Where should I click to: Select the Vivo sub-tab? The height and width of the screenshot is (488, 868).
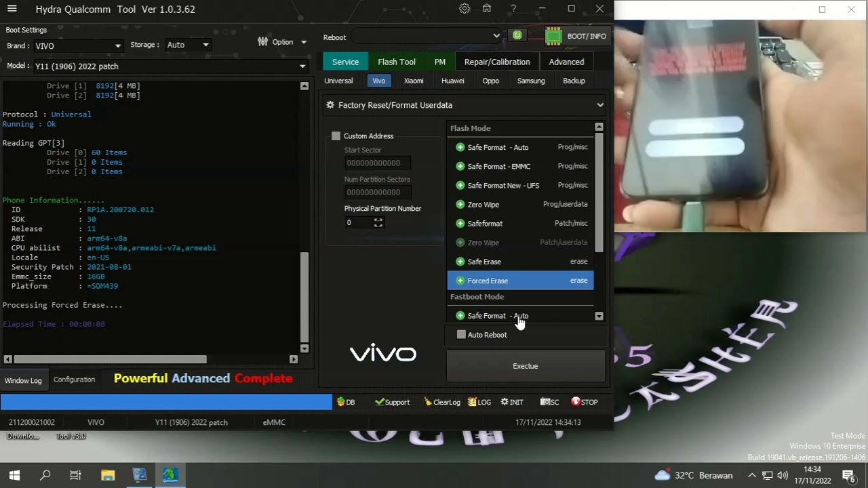point(378,81)
